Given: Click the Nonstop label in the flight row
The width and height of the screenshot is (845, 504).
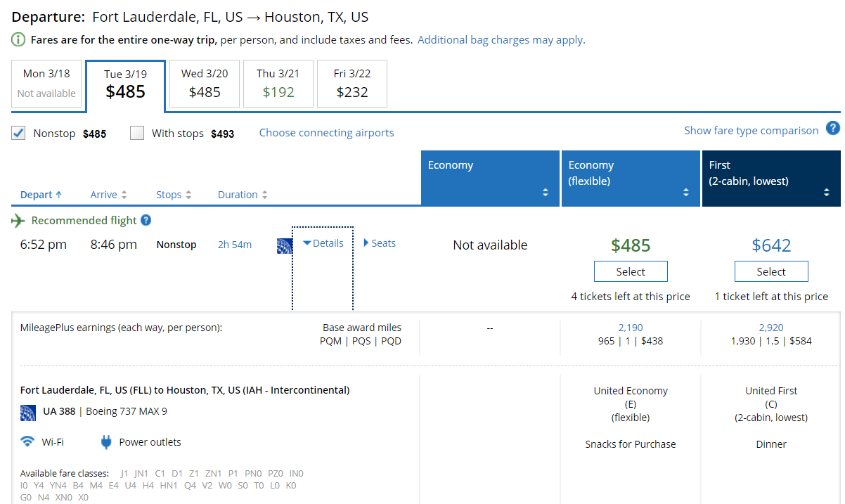Looking at the screenshot, I should tap(176, 245).
